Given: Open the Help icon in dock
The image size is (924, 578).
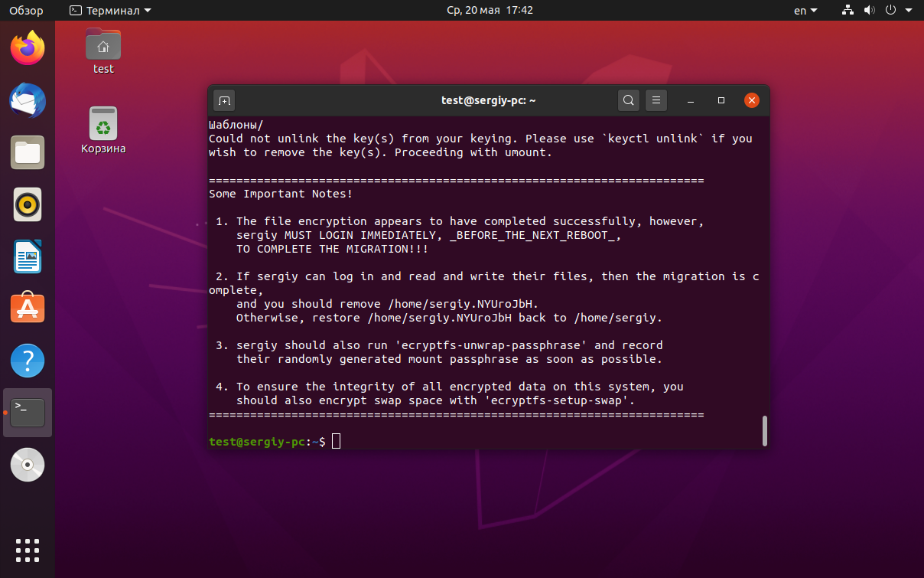Looking at the screenshot, I should coord(28,361).
